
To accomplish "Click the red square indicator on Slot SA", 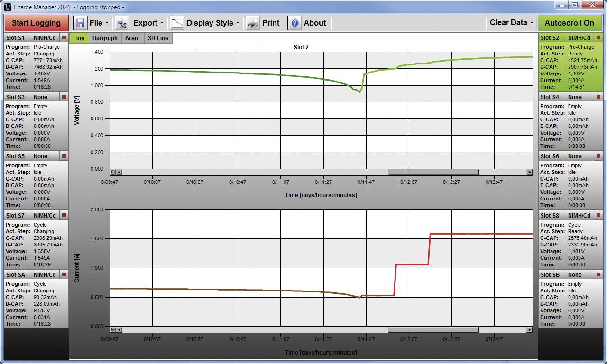I will coord(64,274).
